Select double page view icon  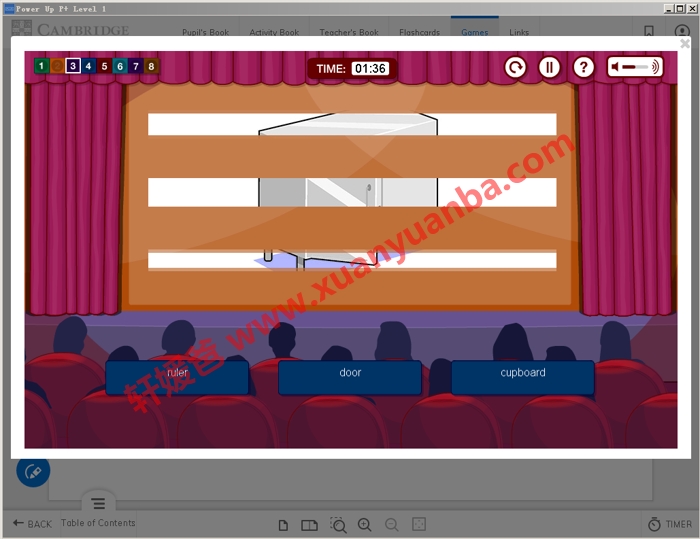point(310,525)
